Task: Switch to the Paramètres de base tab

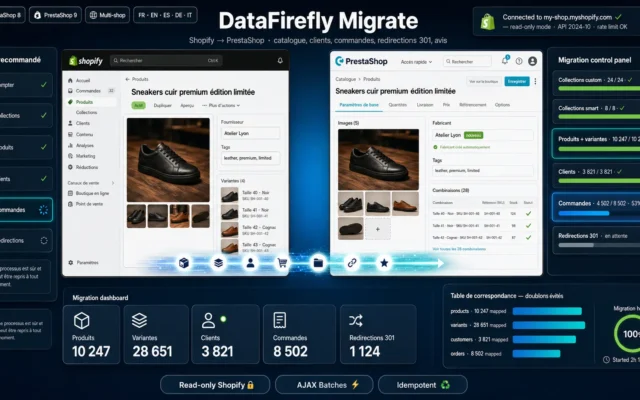Action: [x=359, y=105]
